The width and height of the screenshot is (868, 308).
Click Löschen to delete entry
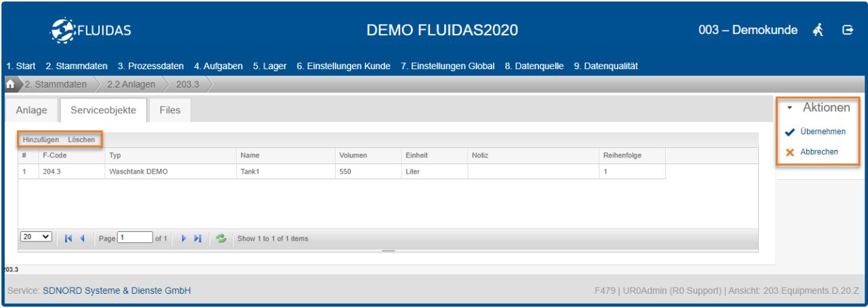[81, 140]
